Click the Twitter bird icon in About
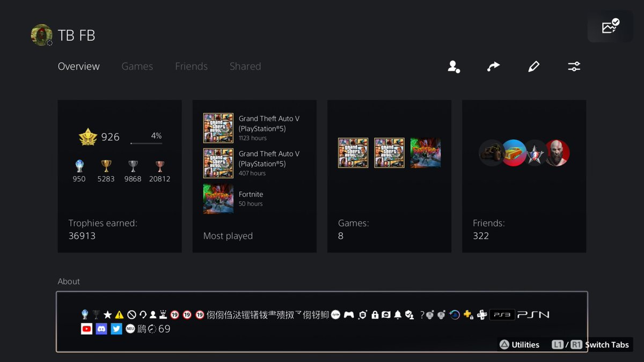The width and height of the screenshot is (644, 362). point(116,329)
